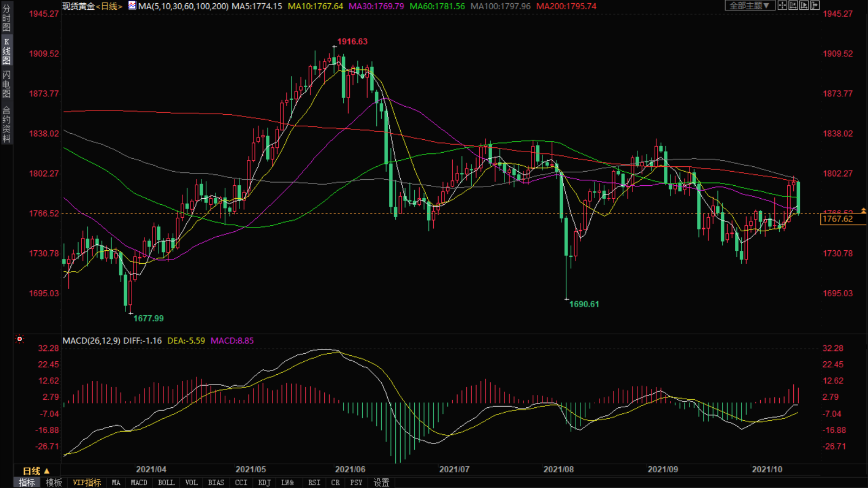Image resolution: width=868 pixels, height=488 pixels.
Task: Click the 现货黄金 <日线> title selector
Action: (92, 6)
